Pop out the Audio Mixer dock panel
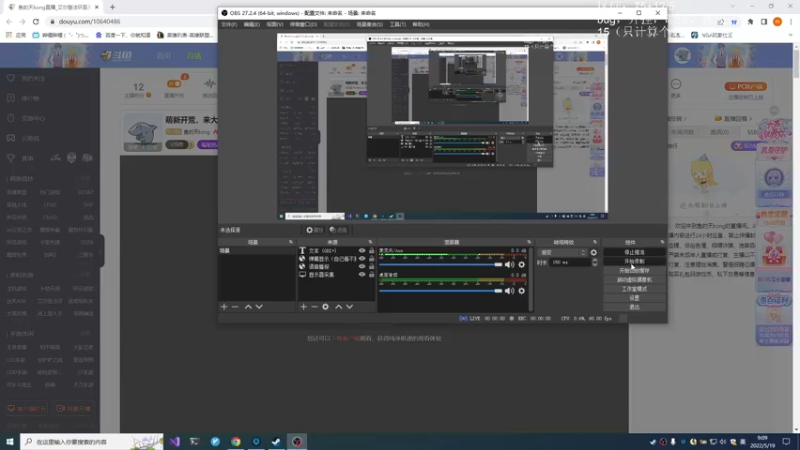This screenshot has width=800, height=450. pos(529,242)
